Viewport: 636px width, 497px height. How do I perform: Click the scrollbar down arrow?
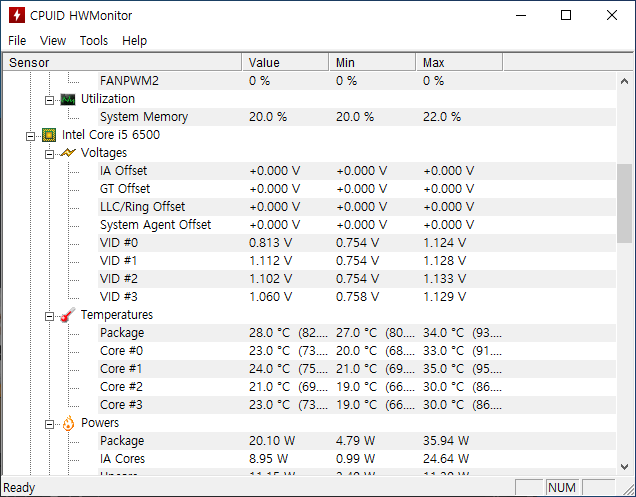[624, 467]
